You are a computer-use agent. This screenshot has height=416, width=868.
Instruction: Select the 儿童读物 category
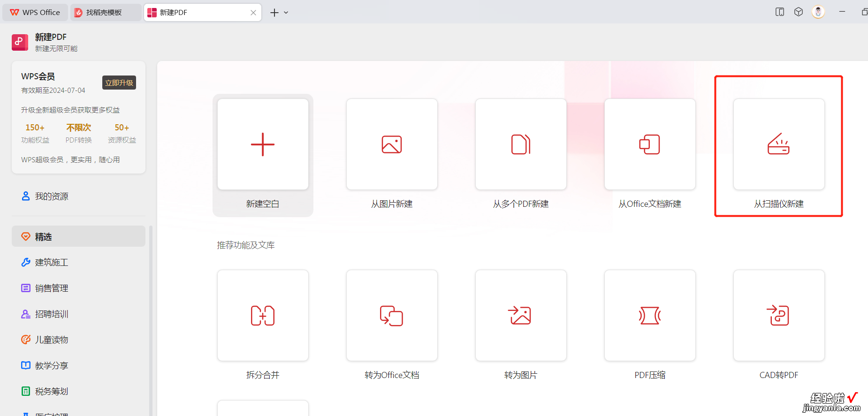tap(78, 340)
